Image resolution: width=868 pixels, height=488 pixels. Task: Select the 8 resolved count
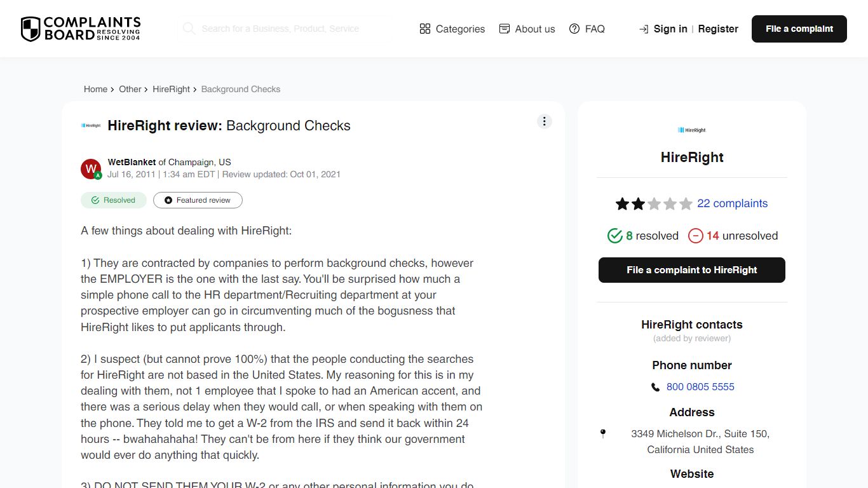pos(652,236)
